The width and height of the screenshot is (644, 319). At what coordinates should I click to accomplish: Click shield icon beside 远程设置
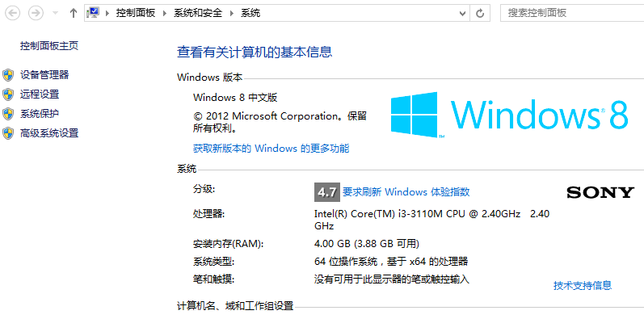[x=8, y=94]
